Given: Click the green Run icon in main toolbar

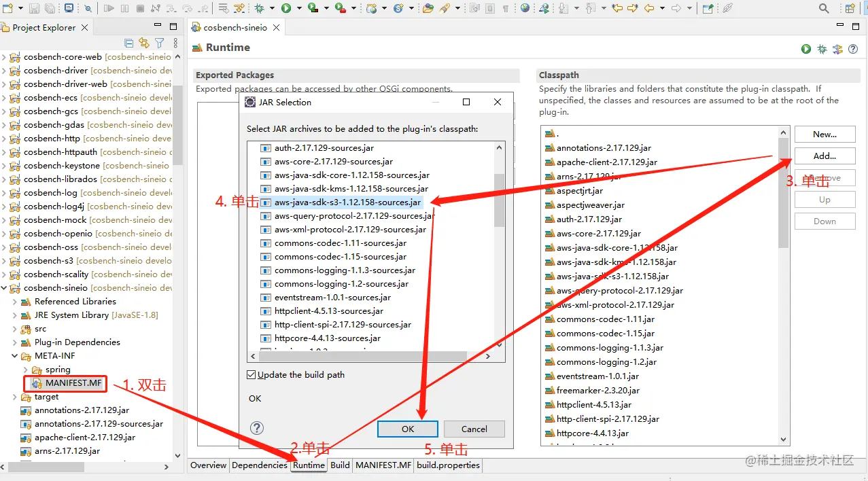Looking at the screenshot, I should (x=285, y=8).
